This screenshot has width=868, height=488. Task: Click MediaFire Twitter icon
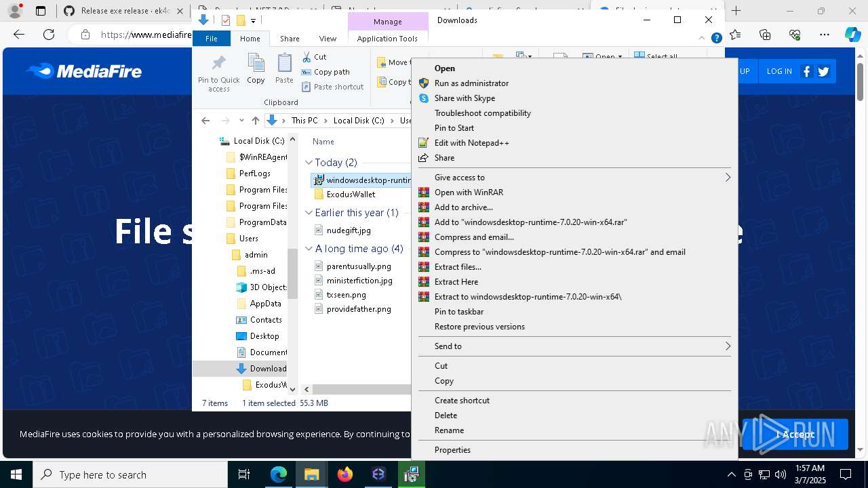click(x=824, y=71)
